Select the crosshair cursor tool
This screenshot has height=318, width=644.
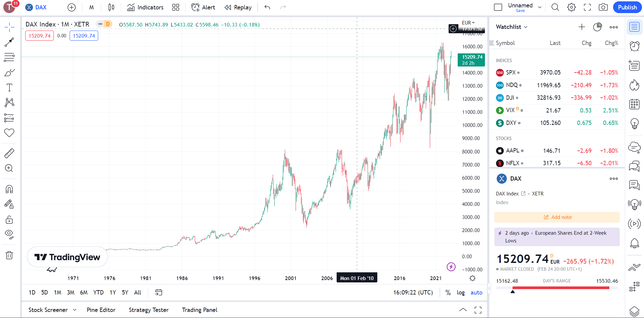pyautogui.click(x=9, y=27)
